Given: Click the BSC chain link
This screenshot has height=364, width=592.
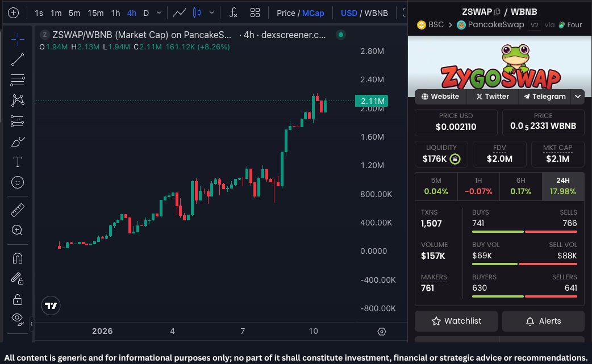Looking at the screenshot, I should 431,25.
